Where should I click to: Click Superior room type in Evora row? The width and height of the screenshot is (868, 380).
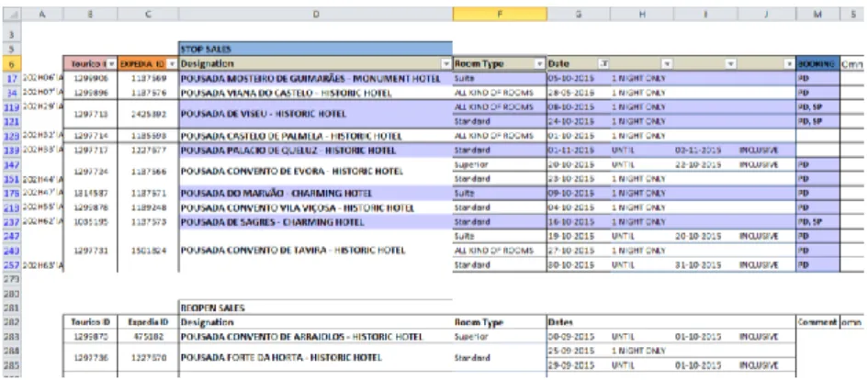(500, 164)
